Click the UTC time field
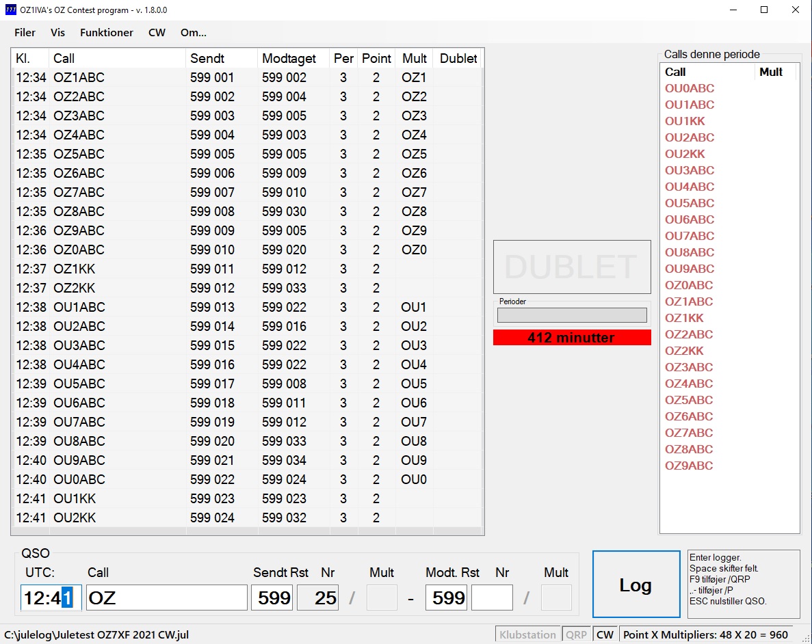Image resolution: width=812 pixels, height=644 pixels. coord(51,598)
